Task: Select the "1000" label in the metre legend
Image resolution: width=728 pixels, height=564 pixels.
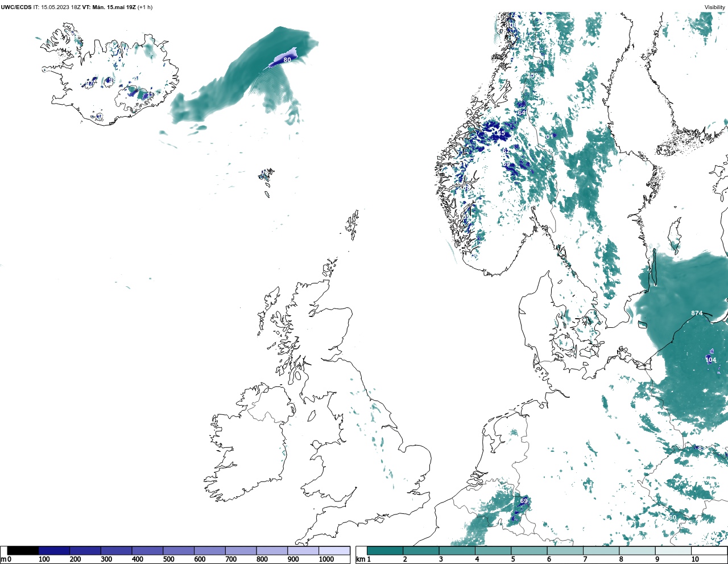Action: click(x=326, y=559)
